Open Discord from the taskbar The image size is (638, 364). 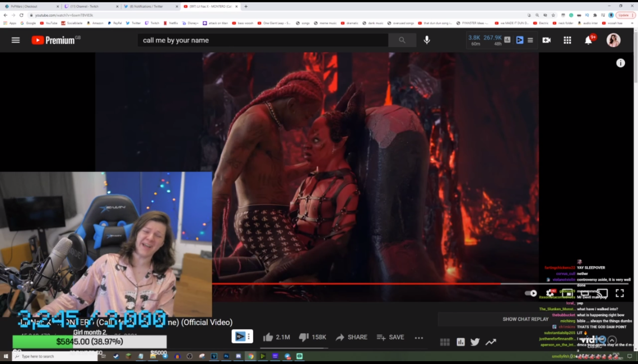click(239, 356)
